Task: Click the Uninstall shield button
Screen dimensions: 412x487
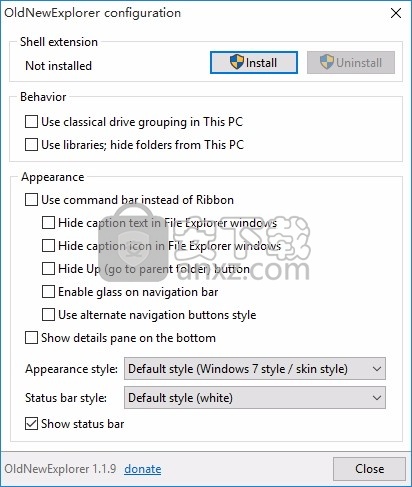Action: point(351,62)
